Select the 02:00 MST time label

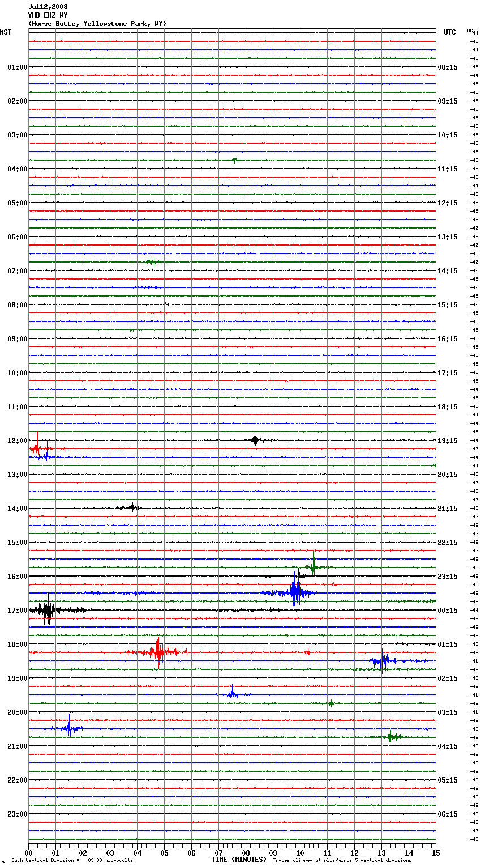pyautogui.click(x=18, y=101)
